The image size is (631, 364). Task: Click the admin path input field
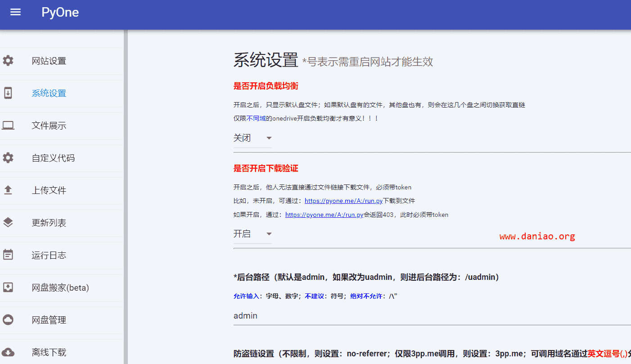[432, 316]
